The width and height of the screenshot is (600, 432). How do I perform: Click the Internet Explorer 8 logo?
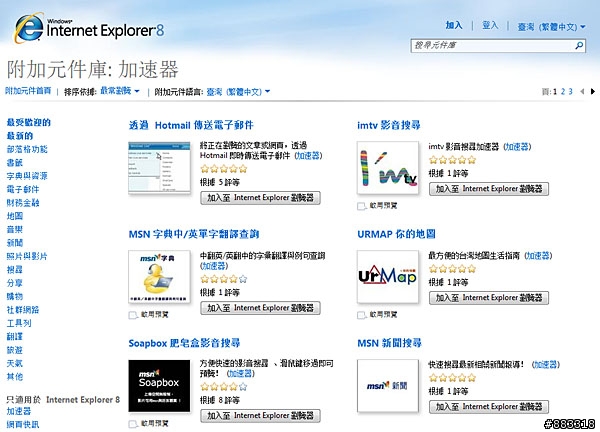pyautogui.click(x=89, y=28)
